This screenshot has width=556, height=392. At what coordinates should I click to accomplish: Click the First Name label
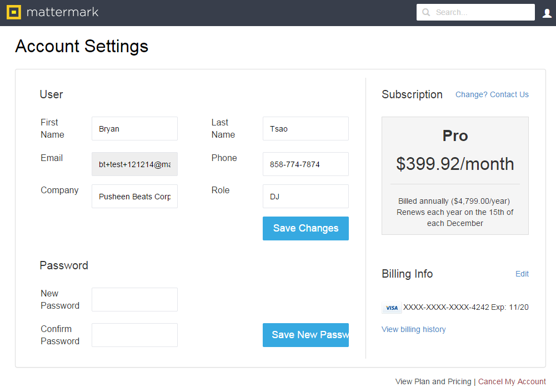(52, 129)
